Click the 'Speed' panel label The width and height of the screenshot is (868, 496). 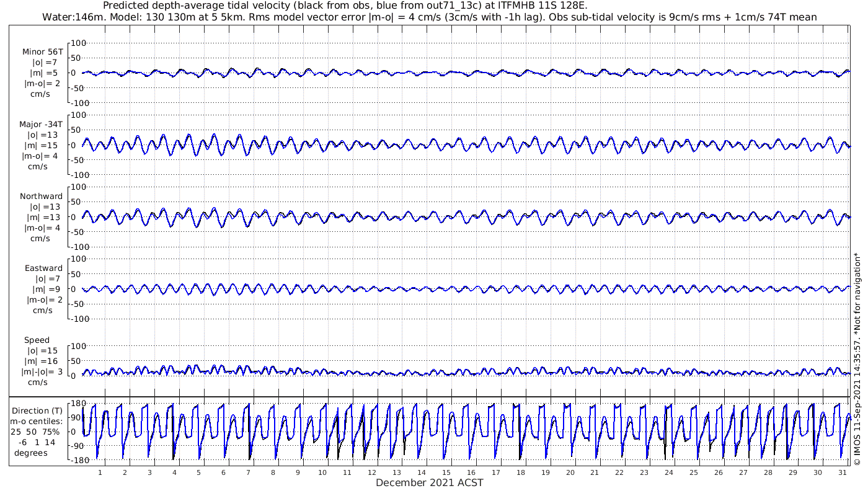[37, 340]
